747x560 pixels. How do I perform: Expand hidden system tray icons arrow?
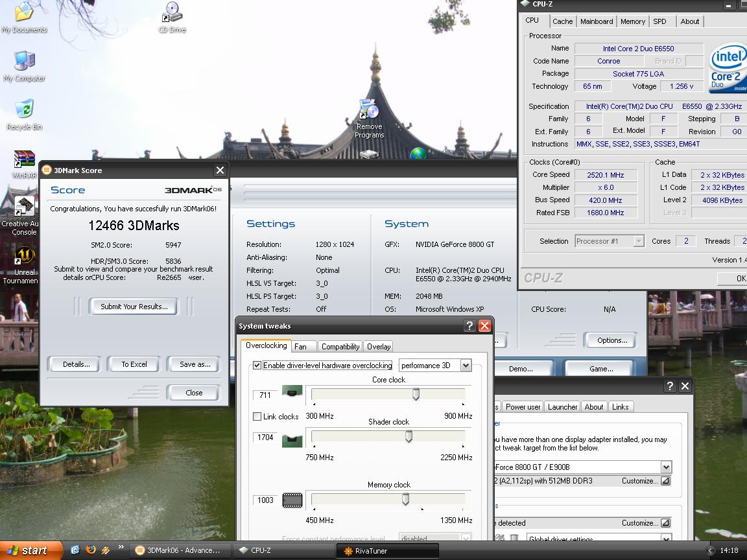(710, 550)
